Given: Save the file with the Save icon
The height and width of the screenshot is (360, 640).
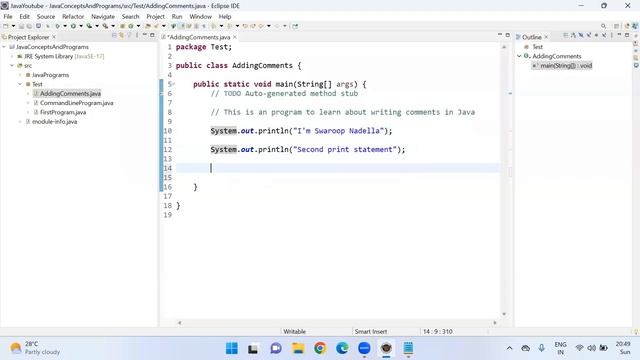Looking at the screenshot, I should (x=21, y=26).
